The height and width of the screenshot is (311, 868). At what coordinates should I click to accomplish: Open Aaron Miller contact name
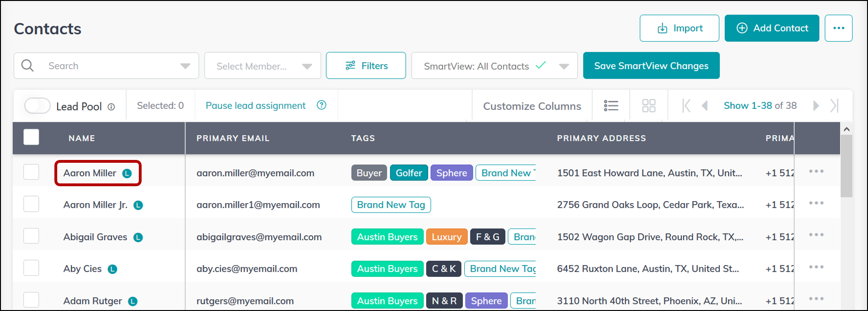tap(90, 173)
